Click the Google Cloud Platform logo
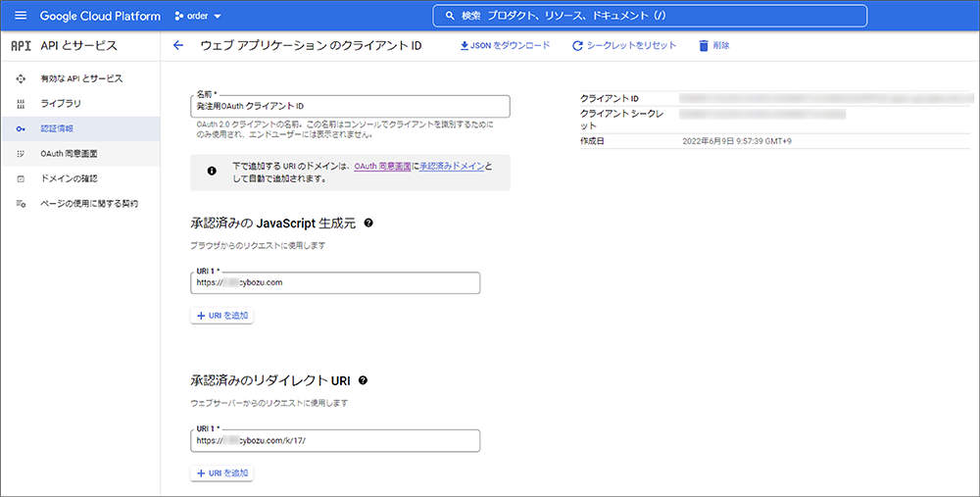This screenshot has height=497, width=980. tap(100, 17)
